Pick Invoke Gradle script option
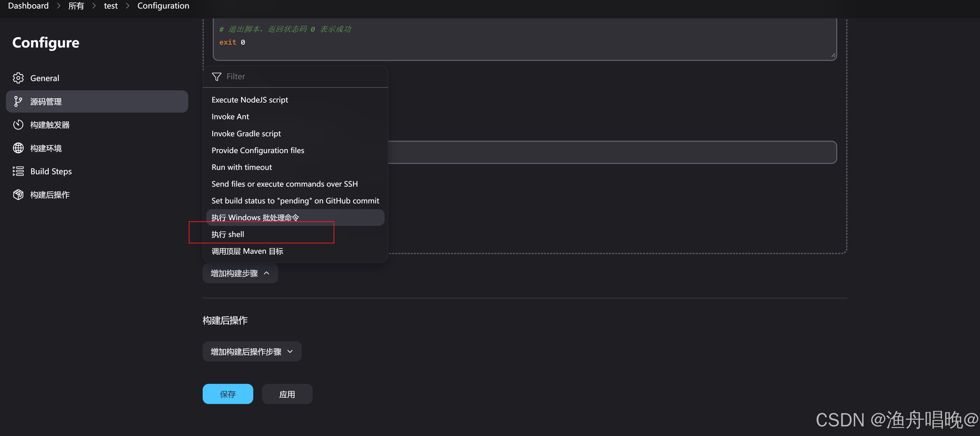980x436 pixels. pos(295,133)
